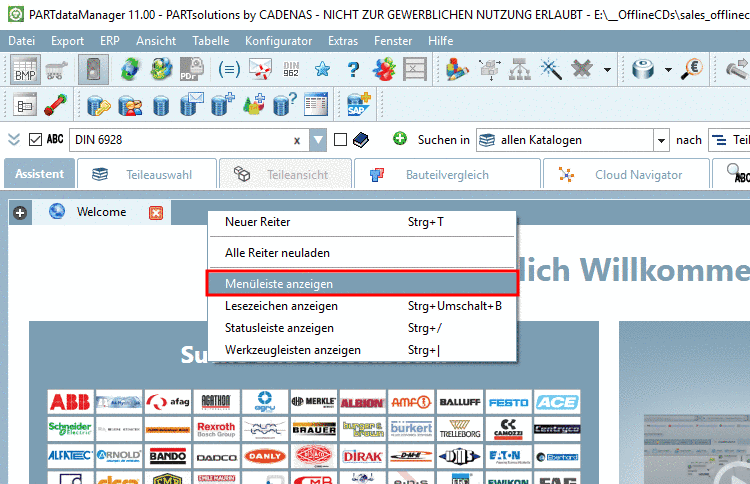The width and height of the screenshot is (750, 484).
Task: Click the red connector rod icon
Action: coord(56,105)
